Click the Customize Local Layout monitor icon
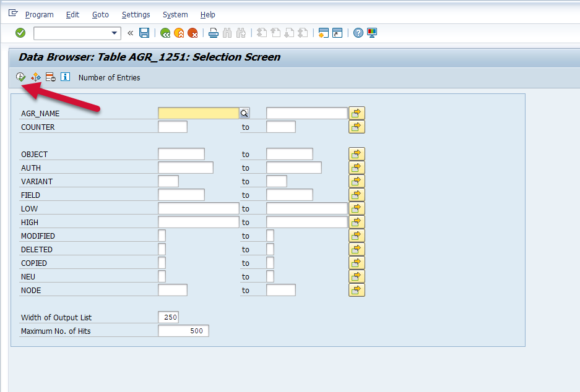Image resolution: width=580 pixels, height=392 pixels. tap(372, 33)
